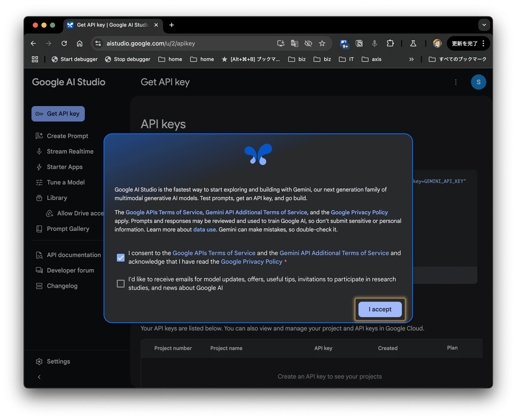Close the Get API key browser tab
The width and height of the screenshot is (517, 420).
[156, 25]
